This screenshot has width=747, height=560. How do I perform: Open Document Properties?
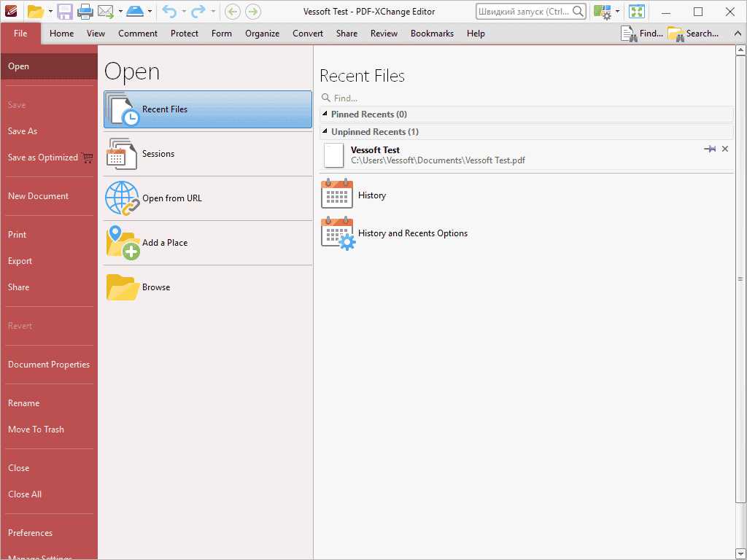(49, 365)
